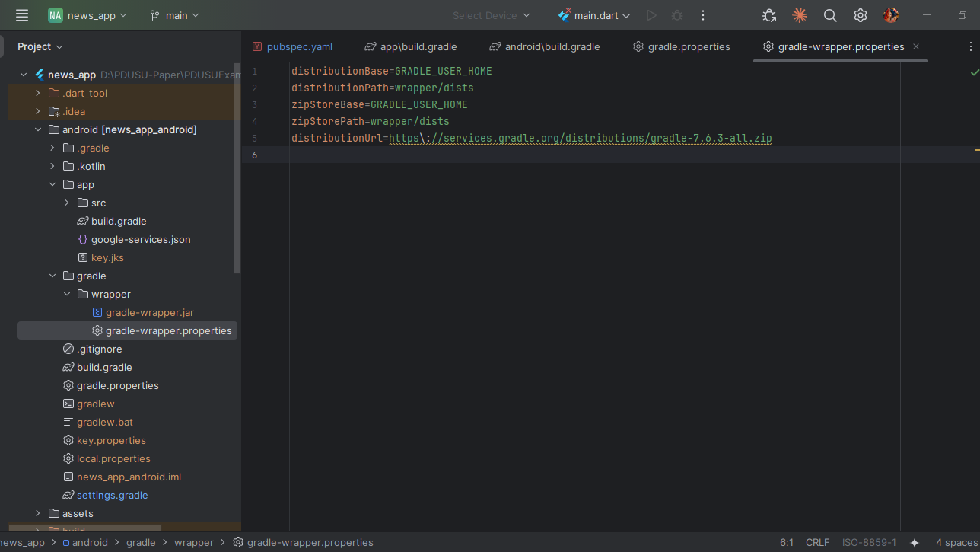Expand the .dart_tool folder
The image size is (980, 552).
click(38, 93)
